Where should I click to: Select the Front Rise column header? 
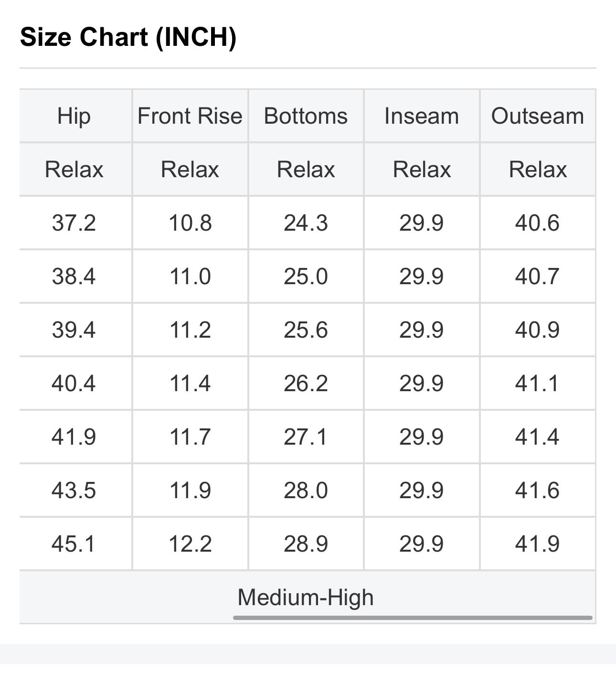190,116
